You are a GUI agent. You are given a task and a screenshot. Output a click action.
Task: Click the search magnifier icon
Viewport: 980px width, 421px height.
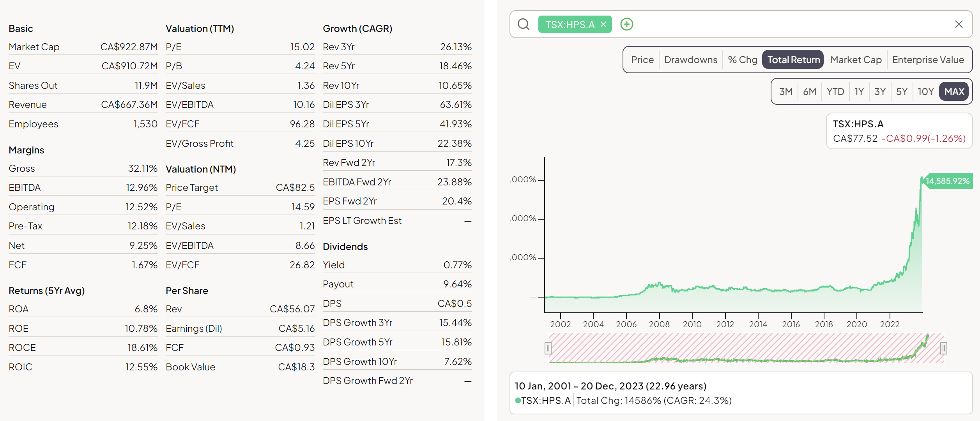pyautogui.click(x=523, y=24)
